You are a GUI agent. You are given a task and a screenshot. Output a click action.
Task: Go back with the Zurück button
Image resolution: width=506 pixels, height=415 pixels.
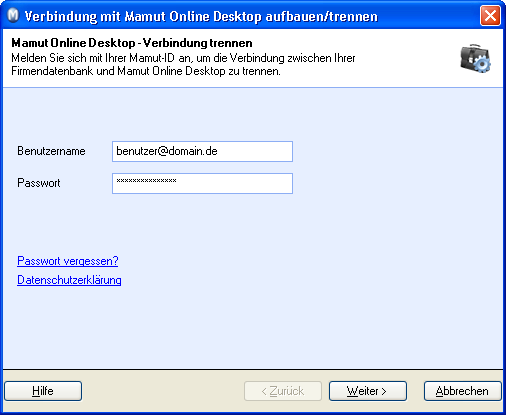pyautogui.click(x=283, y=391)
